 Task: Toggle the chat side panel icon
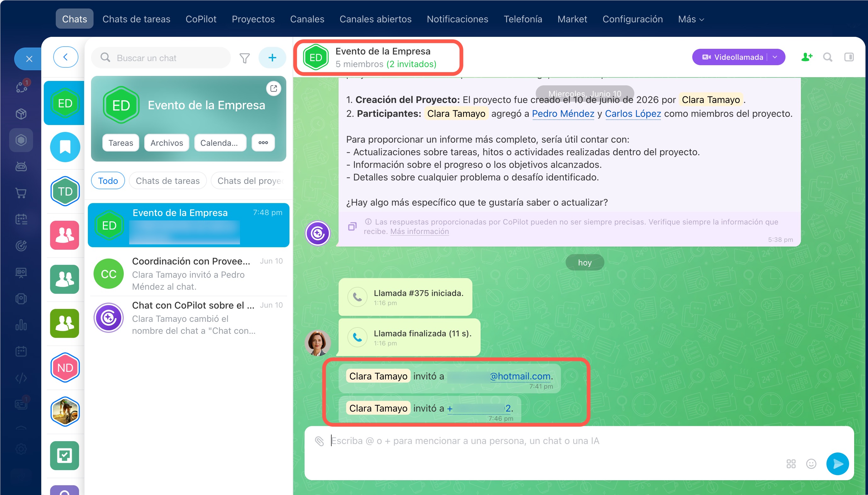[849, 57]
